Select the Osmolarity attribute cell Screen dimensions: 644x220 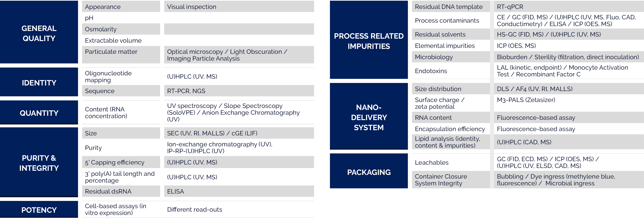click(x=121, y=29)
